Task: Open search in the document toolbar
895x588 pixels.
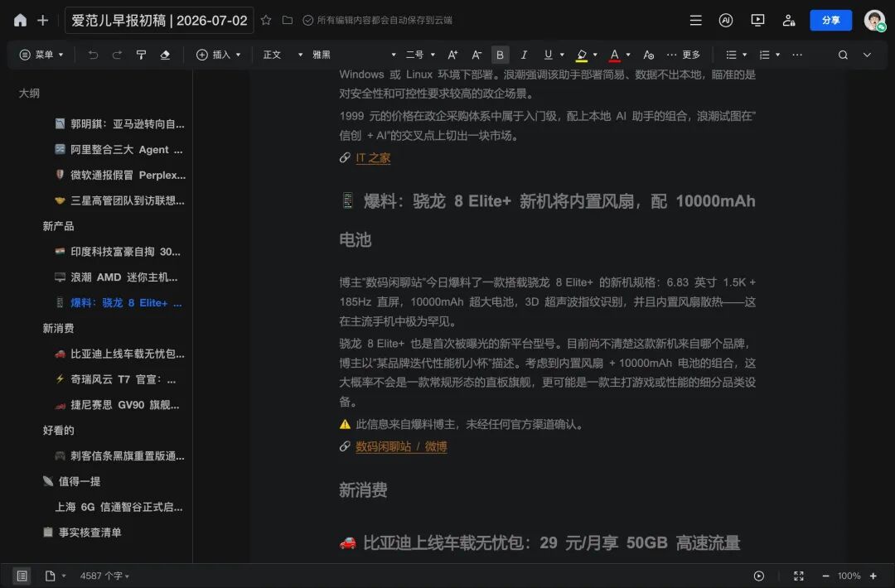Action: (x=843, y=55)
